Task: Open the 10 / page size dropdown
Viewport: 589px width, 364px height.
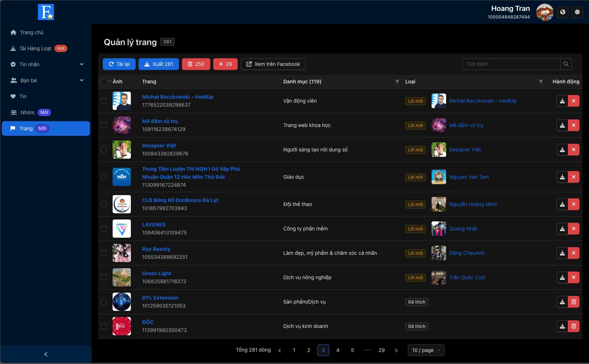Action: click(x=426, y=350)
